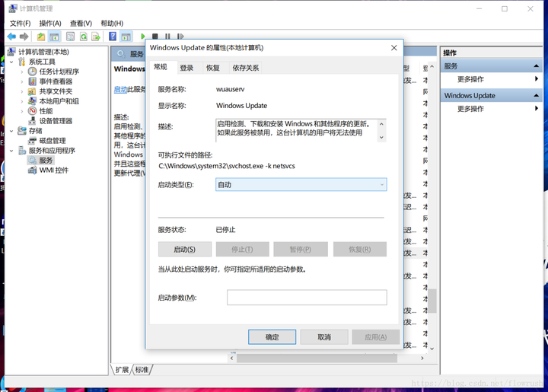
Task: Click the 启动(S) button
Action: click(x=184, y=249)
